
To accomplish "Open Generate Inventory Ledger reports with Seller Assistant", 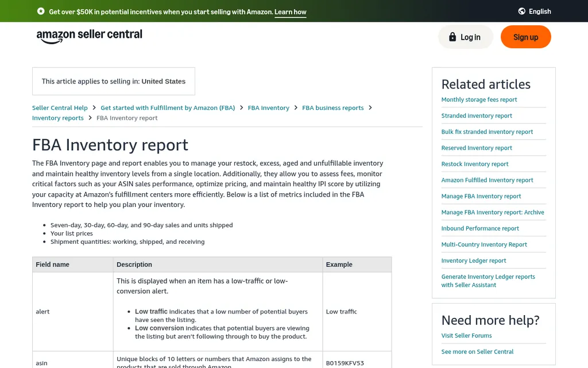I will coord(488,281).
